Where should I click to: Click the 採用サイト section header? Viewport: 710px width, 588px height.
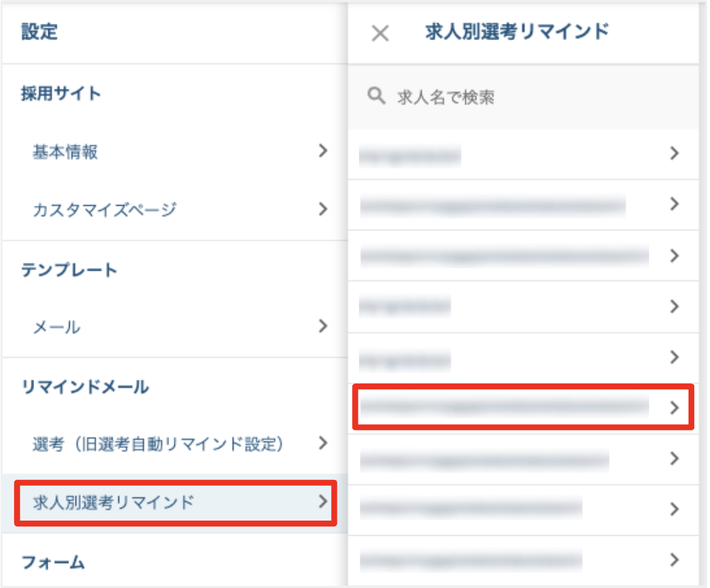click(44, 94)
